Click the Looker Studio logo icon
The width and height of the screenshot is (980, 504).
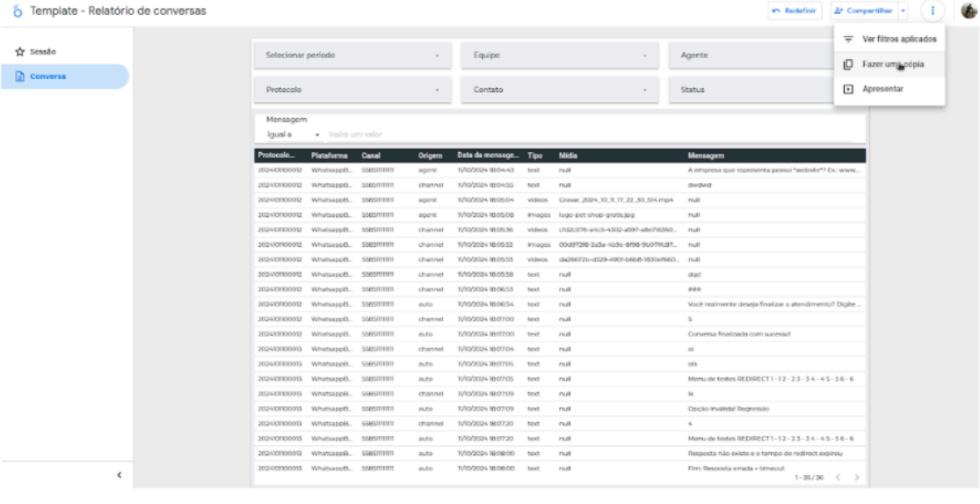click(18, 11)
